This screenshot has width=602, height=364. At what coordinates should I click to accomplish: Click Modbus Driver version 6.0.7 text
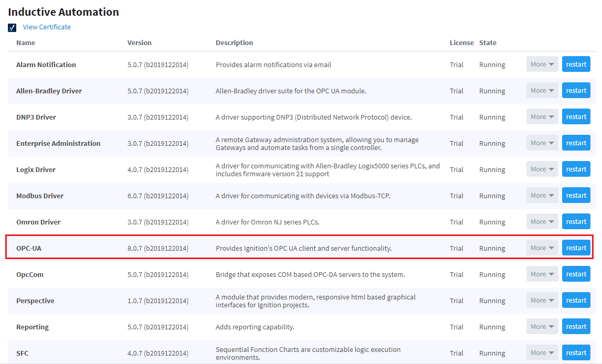(x=158, y=196)
